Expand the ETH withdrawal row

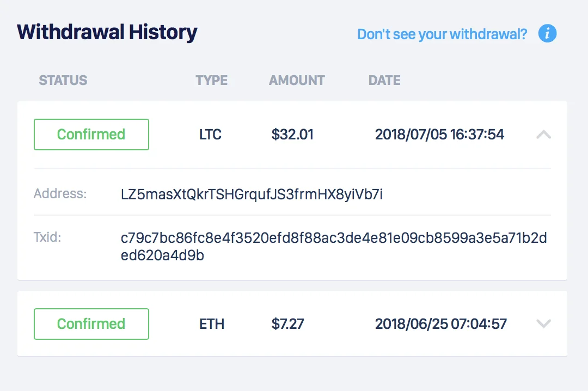(x=543, y=323)
